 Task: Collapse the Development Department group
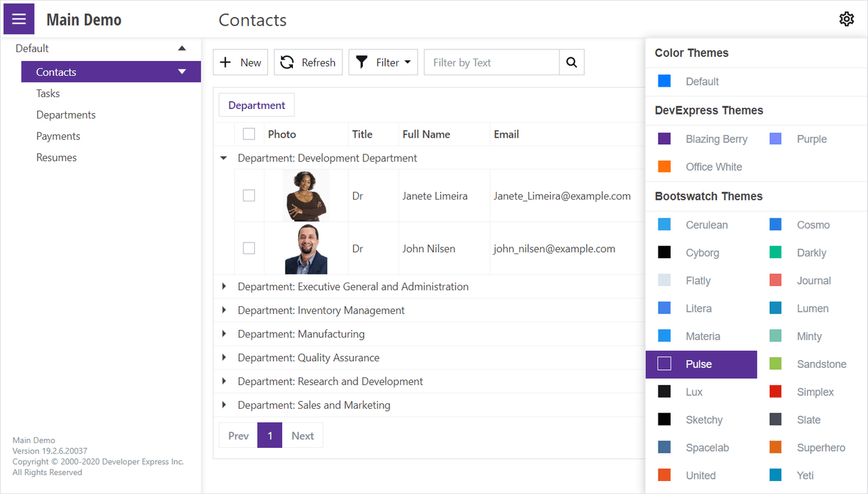click(x=224, y=158)
